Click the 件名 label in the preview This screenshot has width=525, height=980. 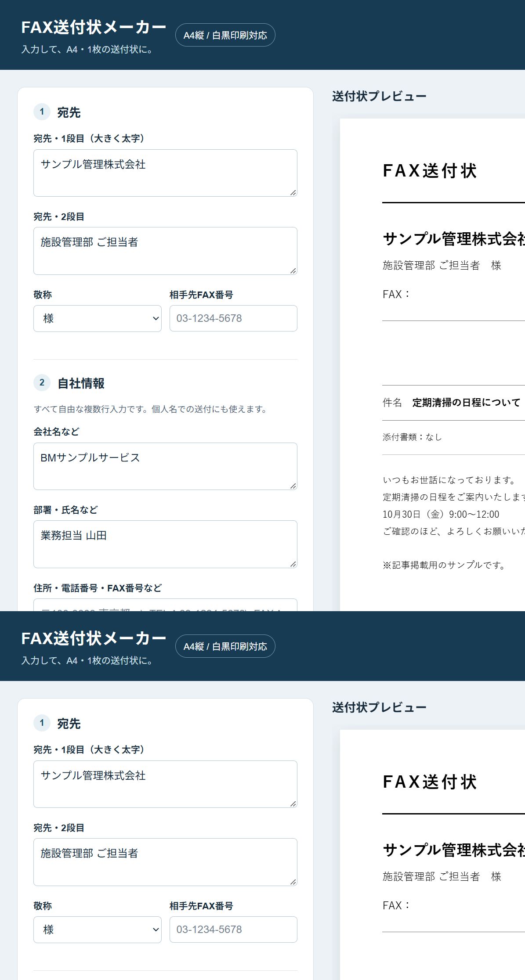(x=392, y=403)
